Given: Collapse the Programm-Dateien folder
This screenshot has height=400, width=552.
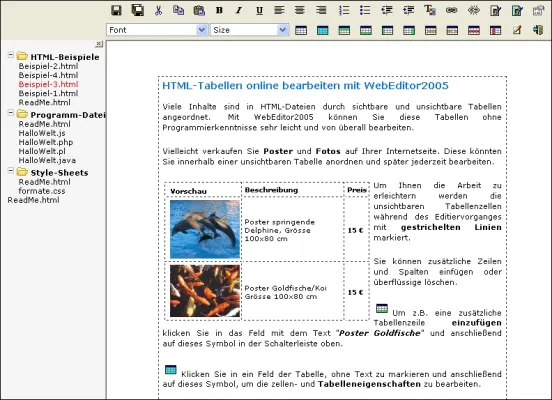Looking at the screenshot, I should (11, 113).
